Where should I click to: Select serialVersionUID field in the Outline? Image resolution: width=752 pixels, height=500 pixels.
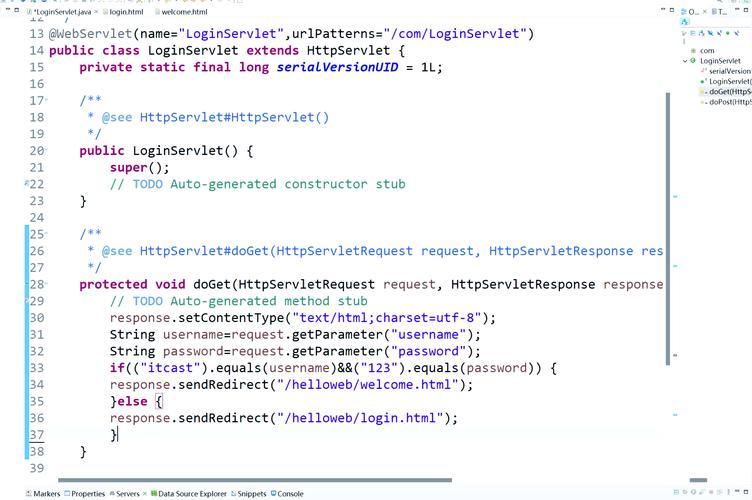728,71
